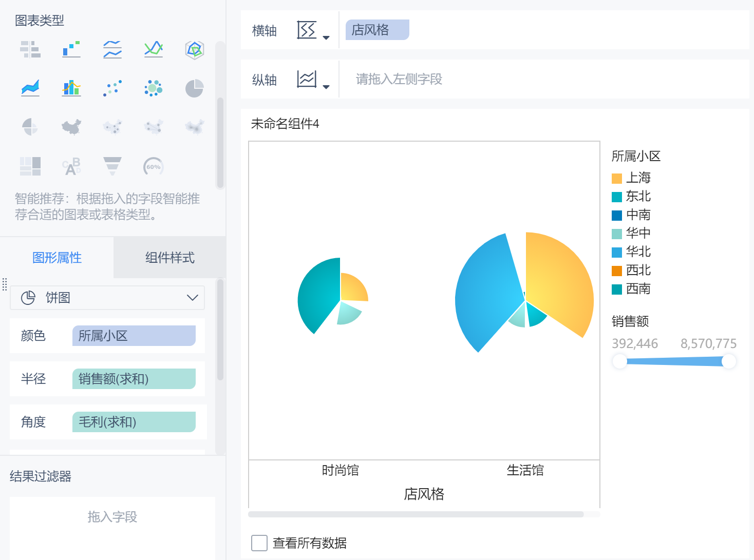Screen dimensions: 754x560
Task: Click the 店风格 field on the 横轴
Action: pyautogui.click(x=378, y=30)
